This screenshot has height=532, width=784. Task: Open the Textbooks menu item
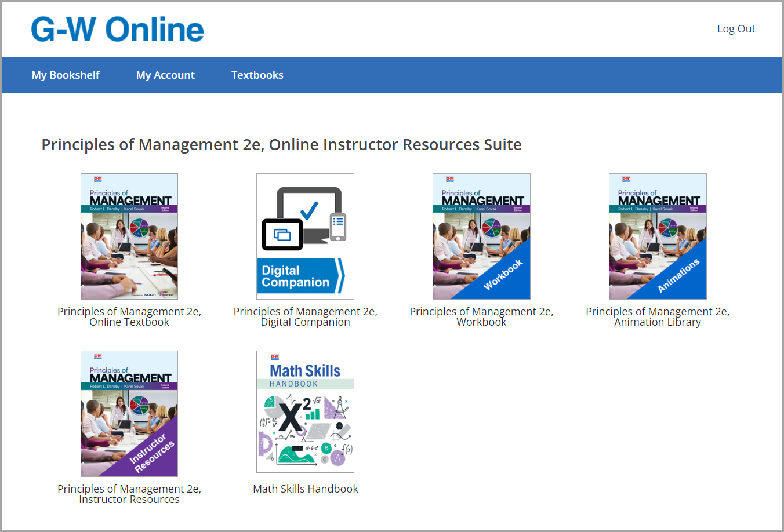coord(257,75)
